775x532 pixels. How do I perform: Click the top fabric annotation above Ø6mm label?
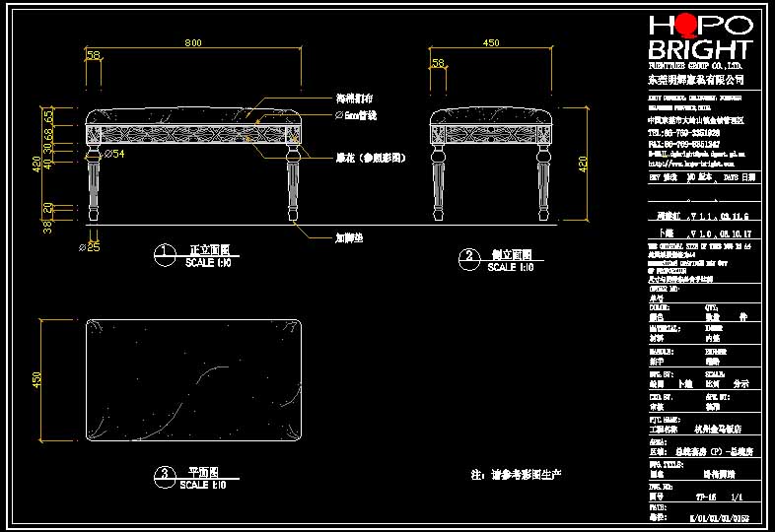[x=354, y=99]
